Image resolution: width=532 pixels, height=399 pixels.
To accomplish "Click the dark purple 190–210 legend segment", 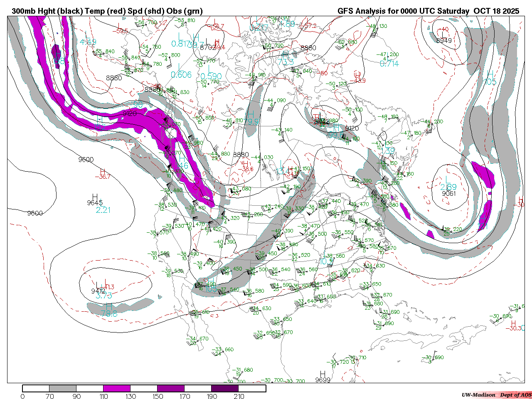I will coord(225,389).
